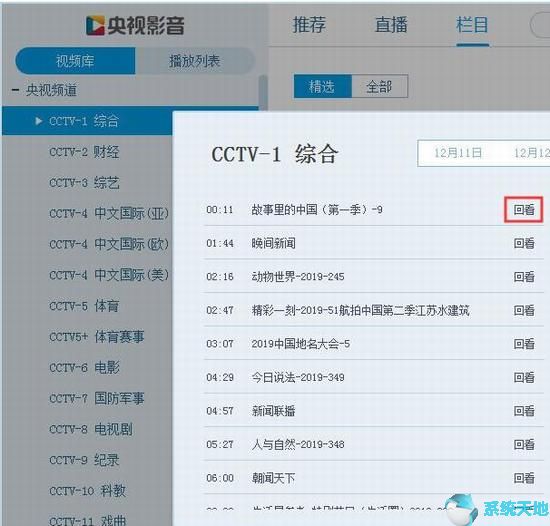Switch to the 推荐 tab

(309, 25)
